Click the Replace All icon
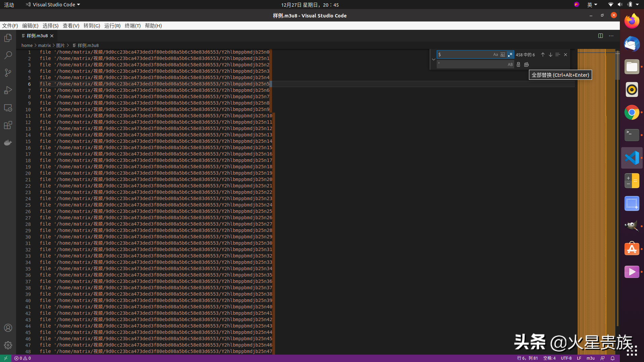This screenshot has height=362, width=644. pyautogui.click(x=526, y=64)
